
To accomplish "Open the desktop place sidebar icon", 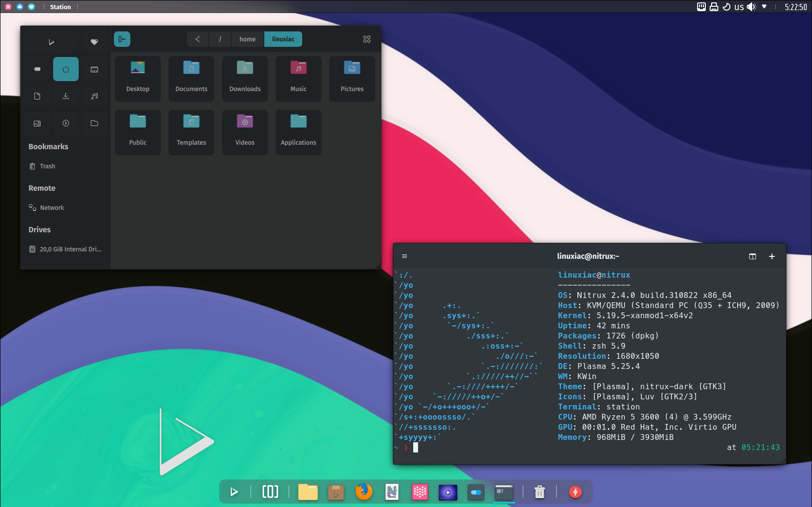I will 94,69.
